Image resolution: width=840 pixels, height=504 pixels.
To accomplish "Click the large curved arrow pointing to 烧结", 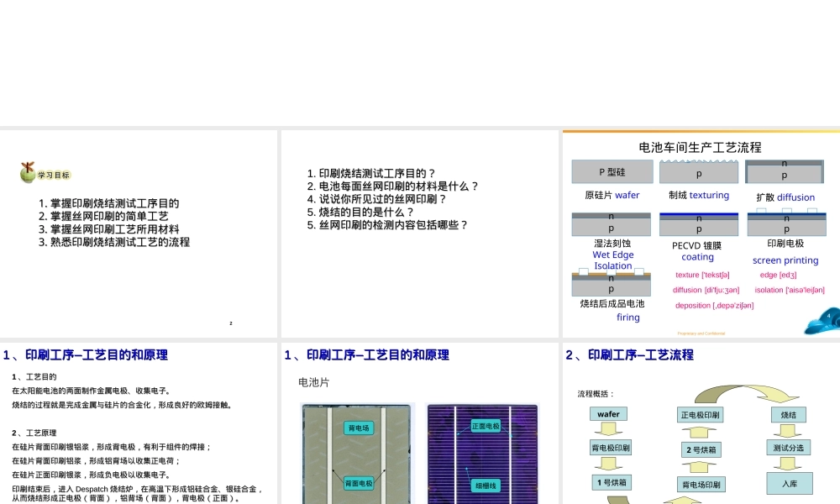I will coord(748,394).
